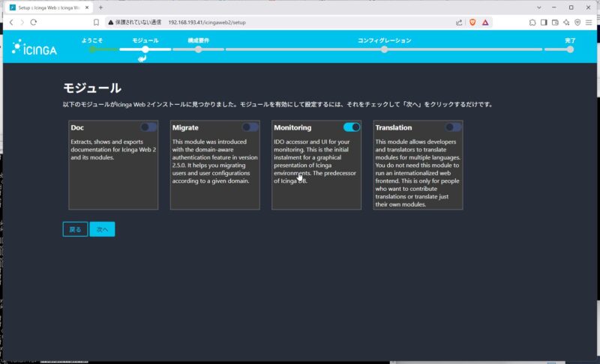Open the tab search chevron
600x364 pixels.
[x=538, y=7]
